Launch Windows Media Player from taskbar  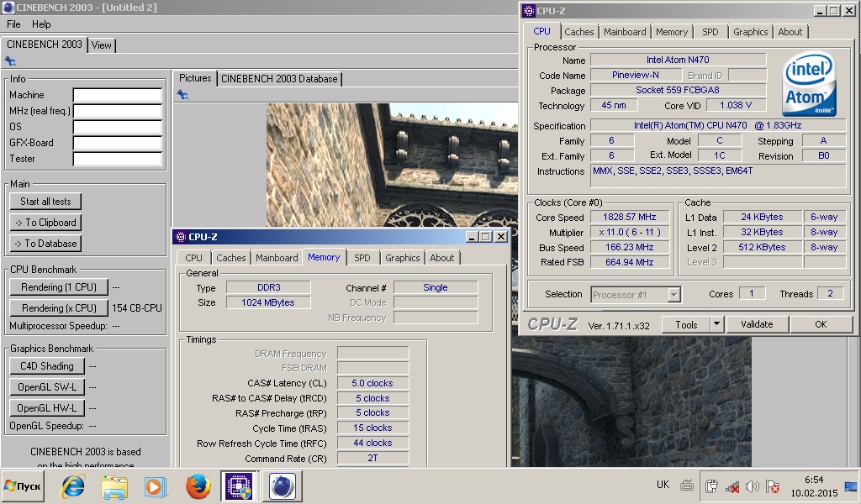click(156, 486)
